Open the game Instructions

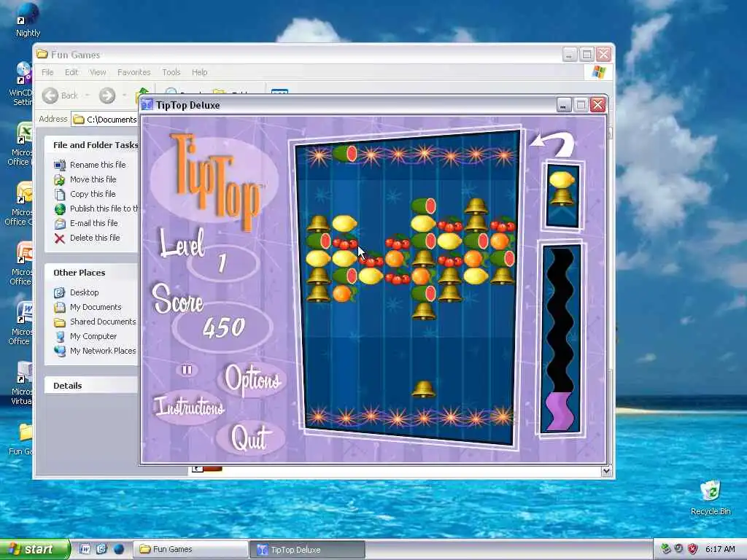pyautogui.click(x=189, y=407)
